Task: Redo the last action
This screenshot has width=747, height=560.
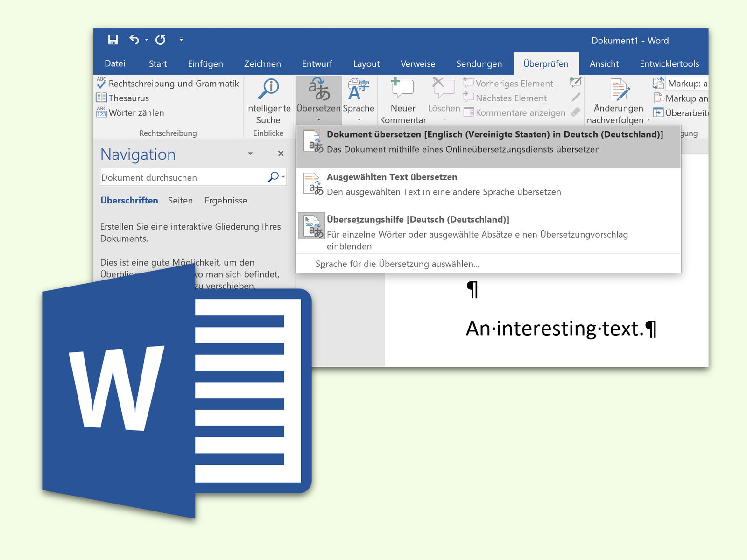Action: coord(161,40)
